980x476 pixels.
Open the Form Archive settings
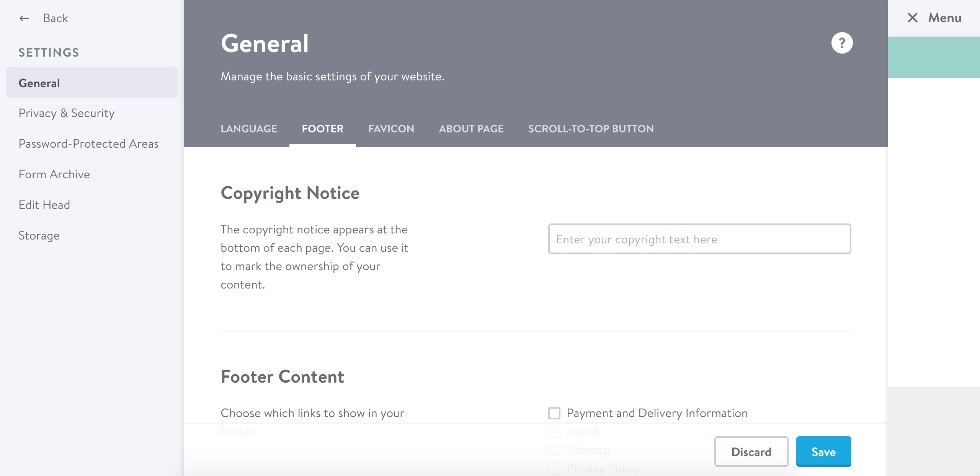click(x=54, y=174)
